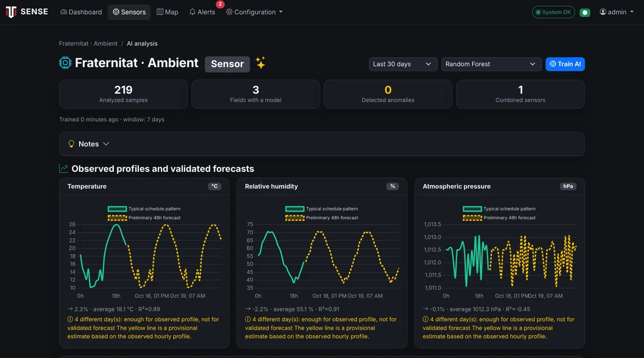
Task: Toggle Temperature Typical schedule pattern legend
Action: [x=144, y=209]
